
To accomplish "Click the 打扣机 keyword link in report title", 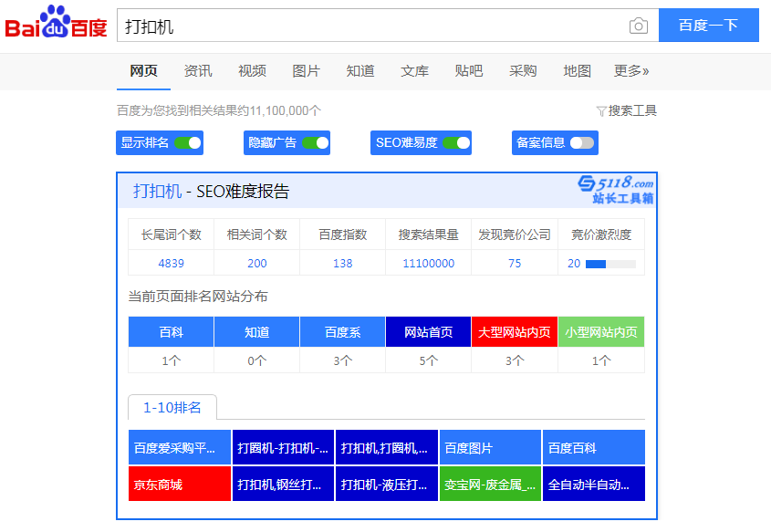I will (x=157, y=192).
